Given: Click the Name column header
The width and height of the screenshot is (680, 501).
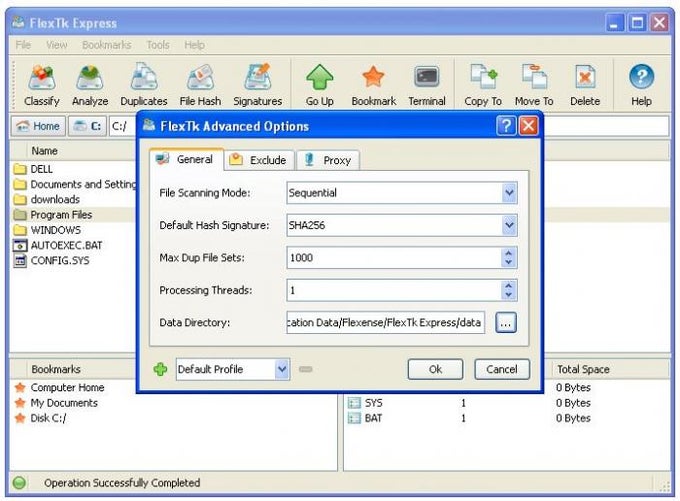Looking at the screenshot, I should (x=44, y=151).
